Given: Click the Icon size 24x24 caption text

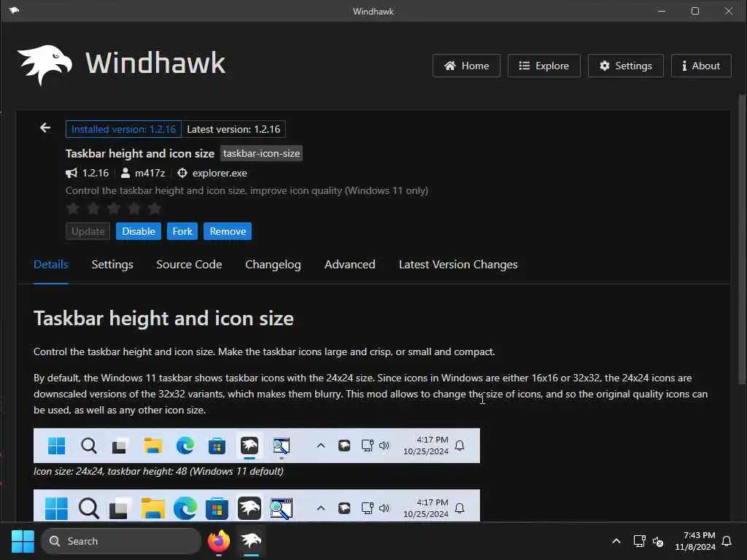Looking at the screenshot, I should coord(158,472).
